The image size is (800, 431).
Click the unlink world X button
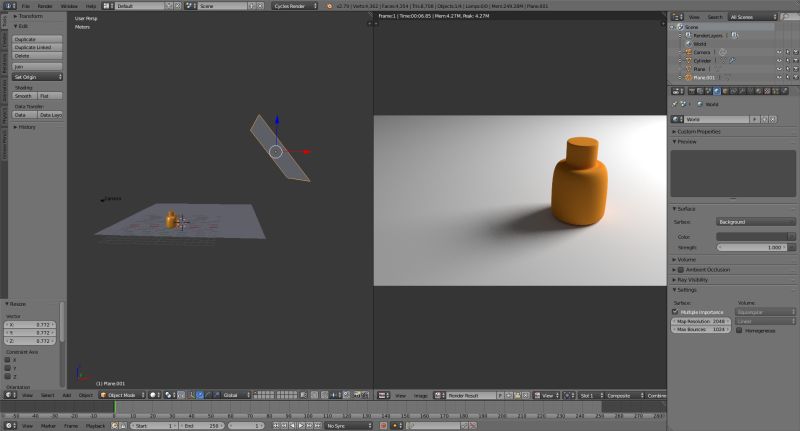[x=773, y=119]
